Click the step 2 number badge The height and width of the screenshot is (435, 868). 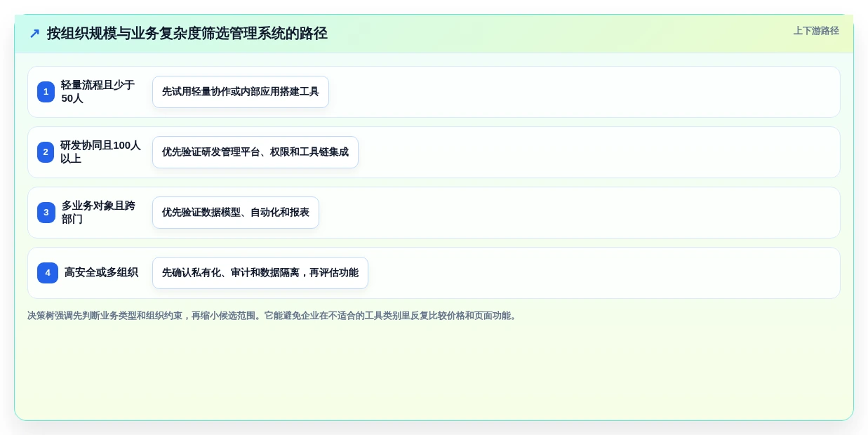point(46,152)
